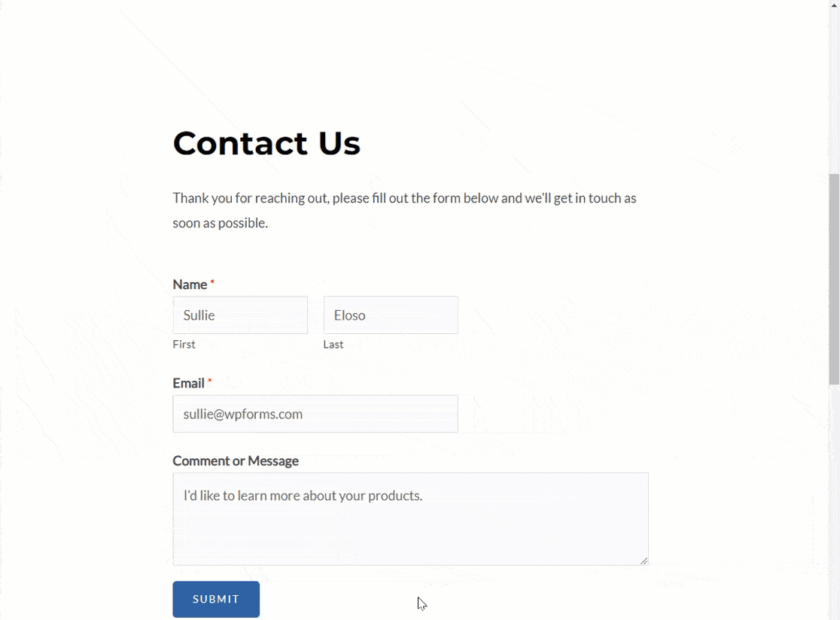Click the First name input field
Viewport: 840px width, 620px height.
click(x=240, y=315)
